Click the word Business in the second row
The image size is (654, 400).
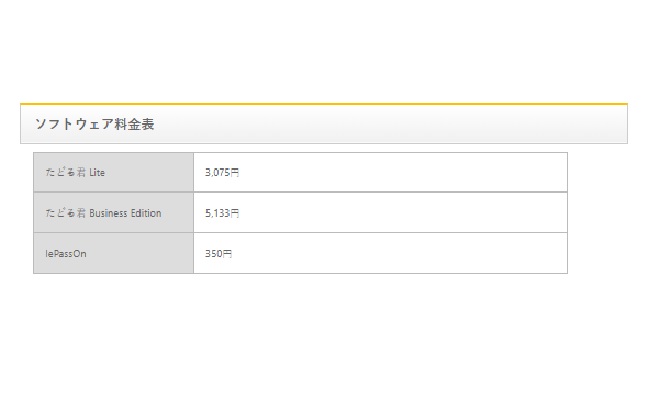[110, 213]
